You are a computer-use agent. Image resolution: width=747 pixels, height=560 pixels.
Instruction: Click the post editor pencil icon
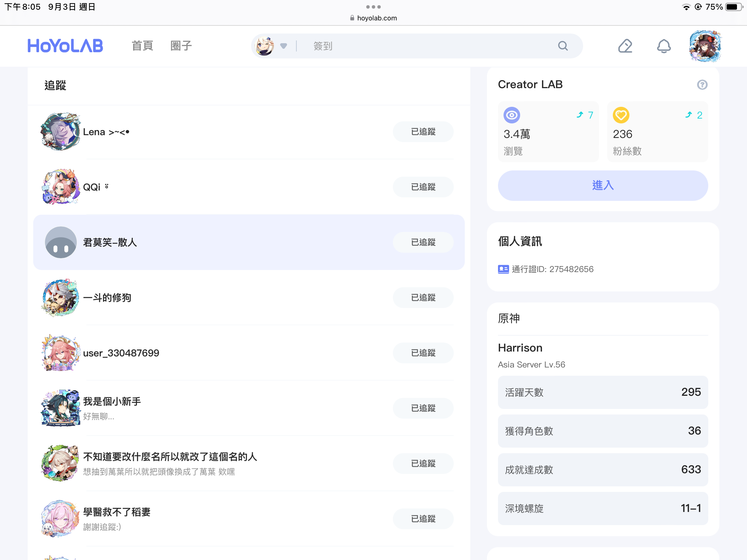[x=625, y=46]
